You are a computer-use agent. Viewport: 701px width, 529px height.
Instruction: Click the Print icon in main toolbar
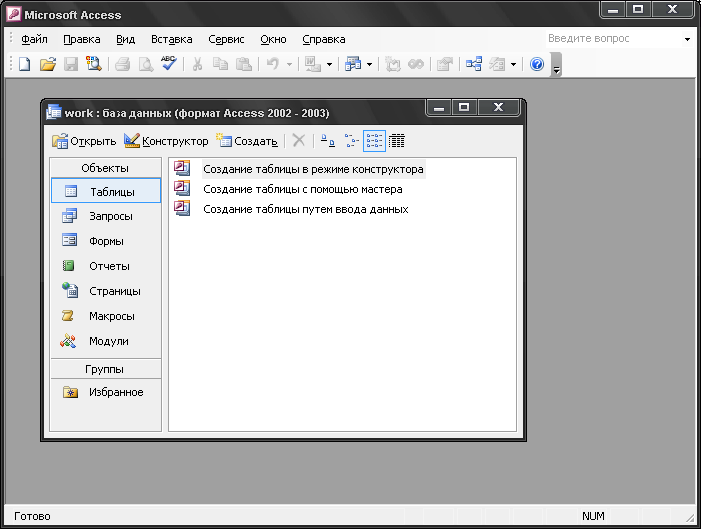pos(122,64)
